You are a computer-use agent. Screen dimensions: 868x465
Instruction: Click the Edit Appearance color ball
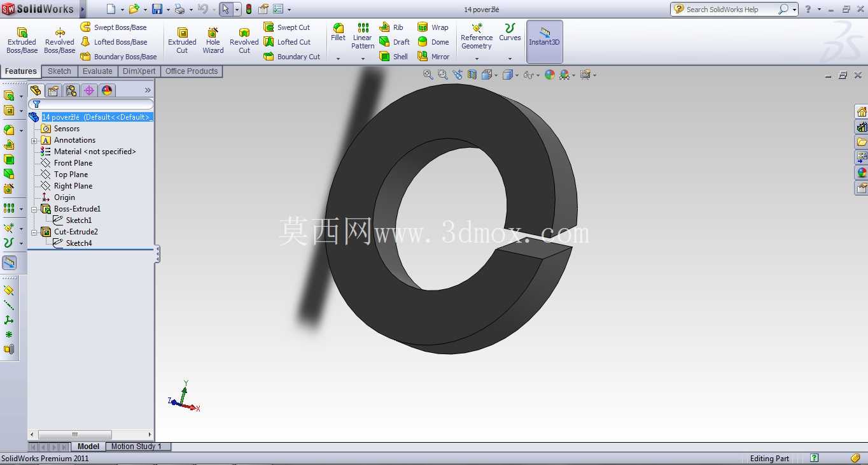[x=550, y=75]
